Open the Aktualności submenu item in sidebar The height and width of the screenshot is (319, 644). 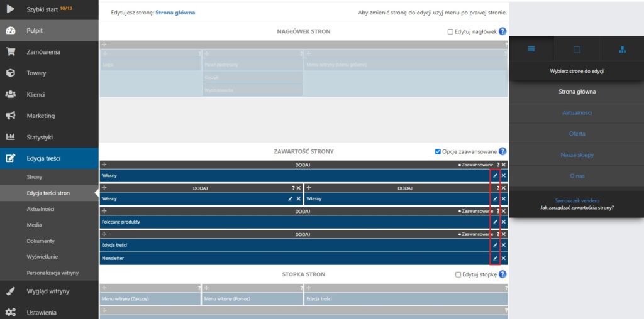click(x=40, y=208)
